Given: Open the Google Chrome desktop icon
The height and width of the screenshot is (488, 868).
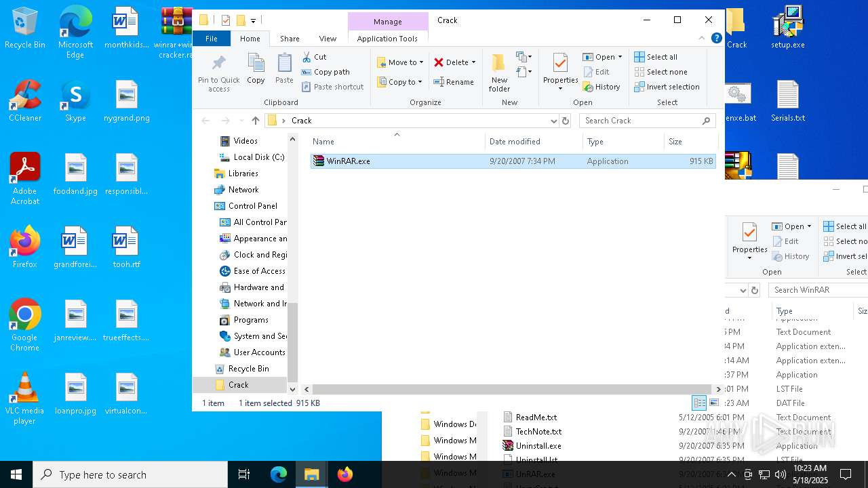Looking at the screenshot, I should pyautogui.click(x=25, y=325).
